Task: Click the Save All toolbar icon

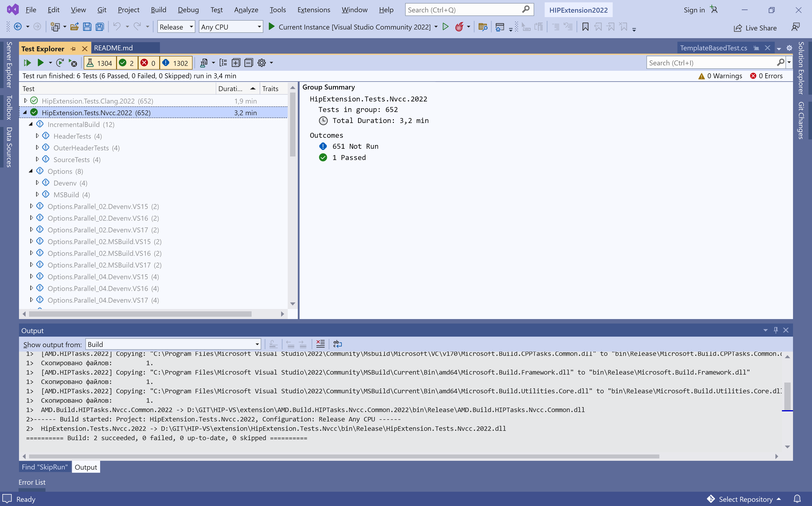Action: [100, 27]
